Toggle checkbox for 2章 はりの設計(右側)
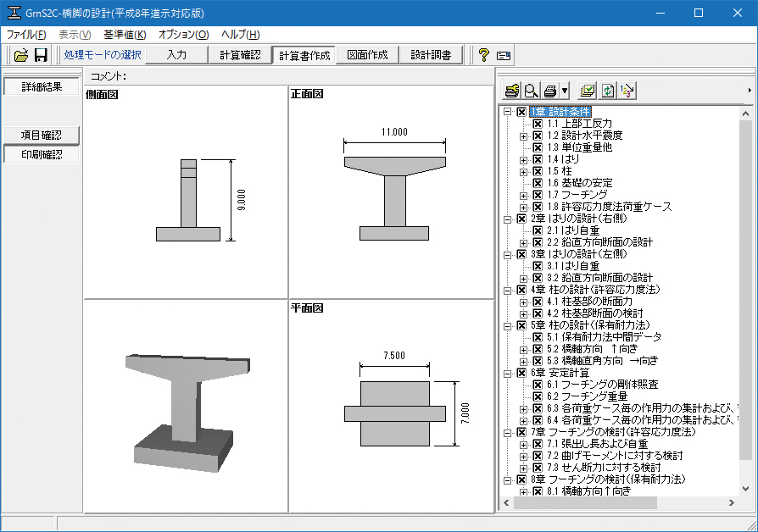The width and height of the screenshot is (758, 532). 521,219
